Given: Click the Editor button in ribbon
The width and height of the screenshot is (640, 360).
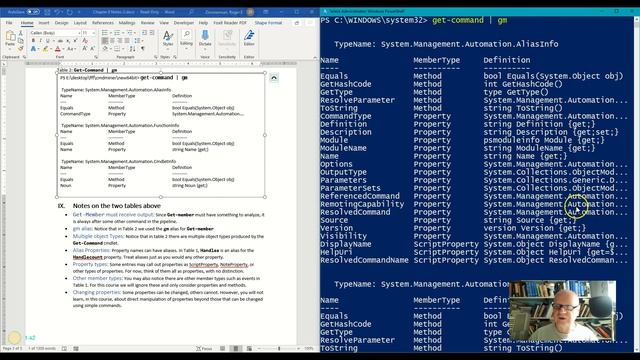Looking at the screenshot, I should click(x=249, y=38).
